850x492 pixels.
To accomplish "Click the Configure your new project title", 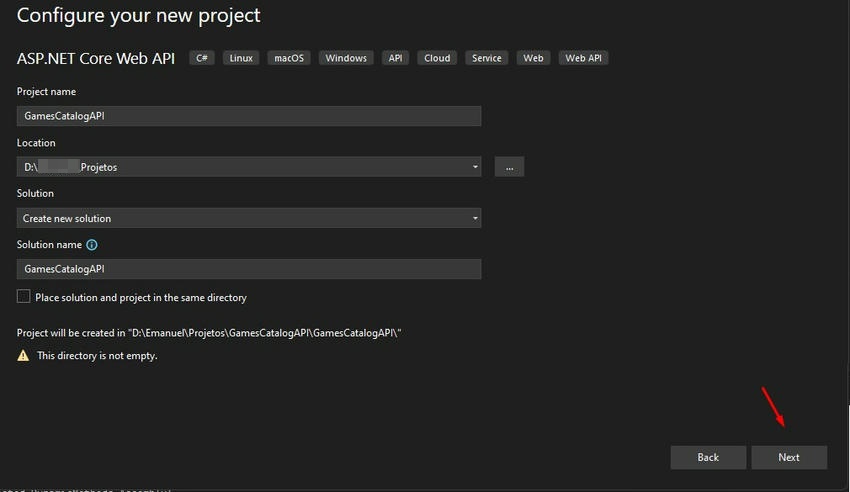I will [139, 16].
